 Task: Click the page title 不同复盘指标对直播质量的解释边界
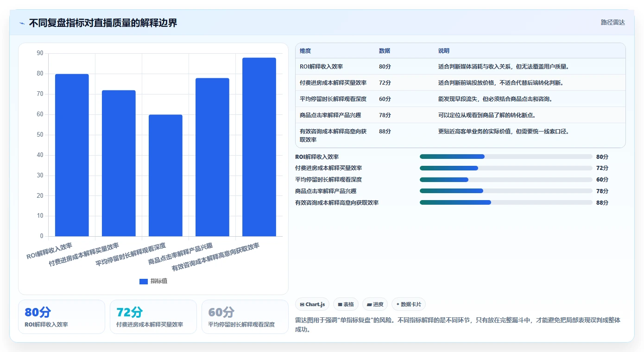pos(103,23)
